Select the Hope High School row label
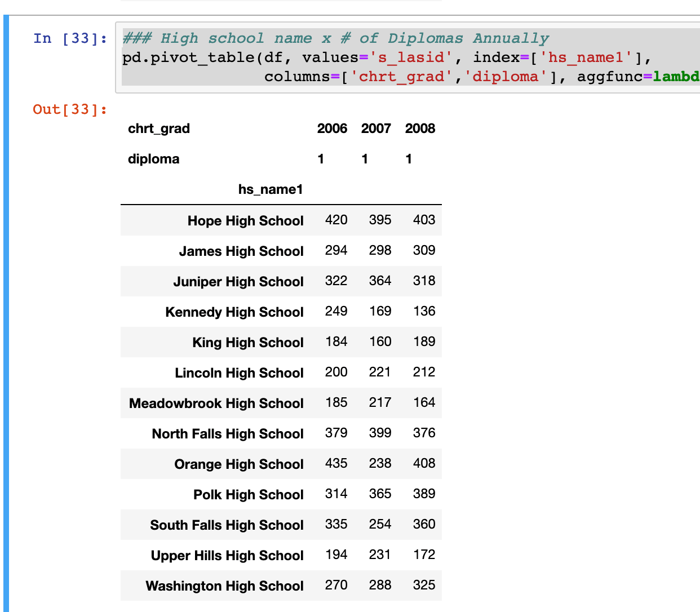The width and height of the screenshot is (700, 612). [246, 220]
